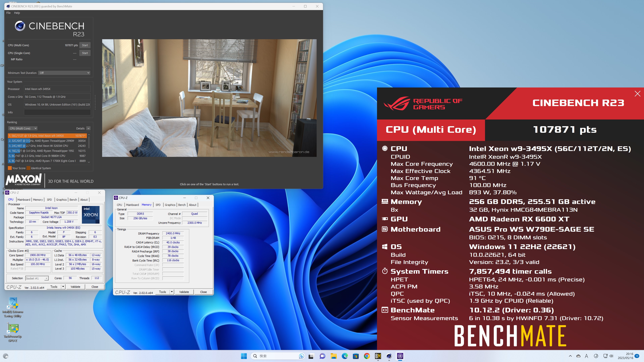
Task: Click the ranking list scrollbar thumb
Action: pyautogui.click(x=89, y=142)
